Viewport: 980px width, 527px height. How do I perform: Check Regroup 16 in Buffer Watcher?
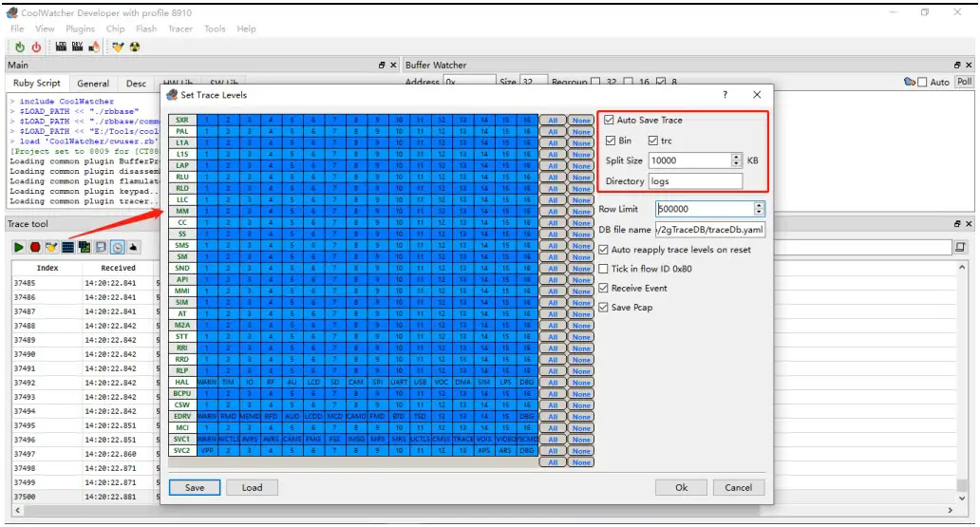[628, 82]
